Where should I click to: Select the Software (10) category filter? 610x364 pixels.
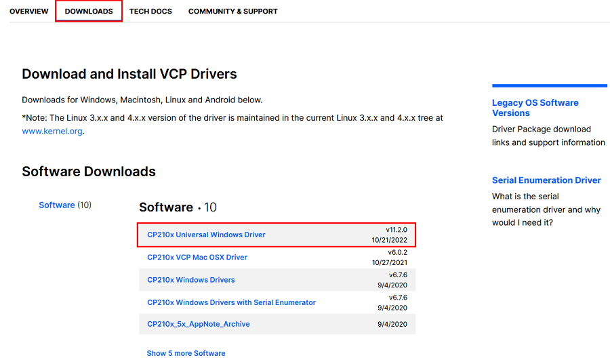(x=57, y=205)
